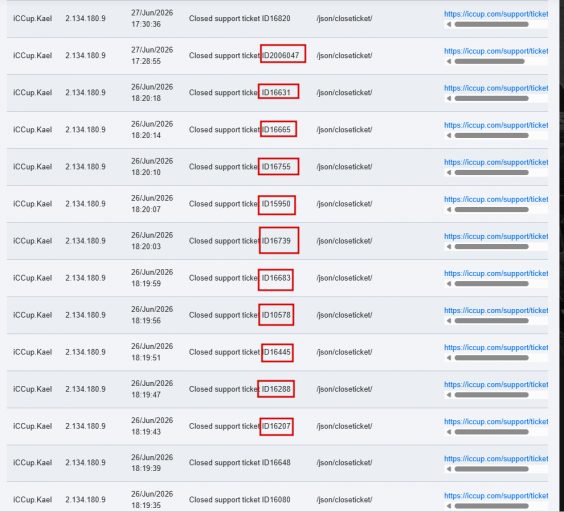Viewport: 564px width, 512px height.
Task: Open the URL link beside ticket ID16648
Action: (x=496, y=459)
